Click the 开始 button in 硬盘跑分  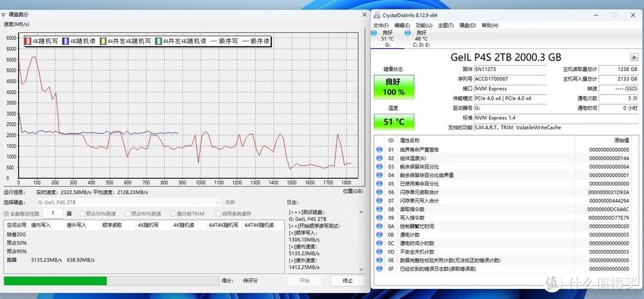coord(304,280)
